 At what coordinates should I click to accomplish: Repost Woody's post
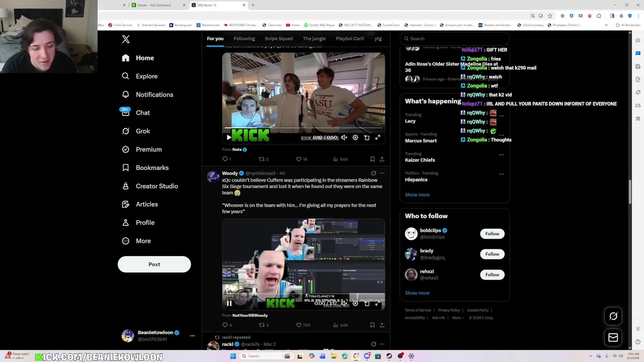tap(263, 325)
